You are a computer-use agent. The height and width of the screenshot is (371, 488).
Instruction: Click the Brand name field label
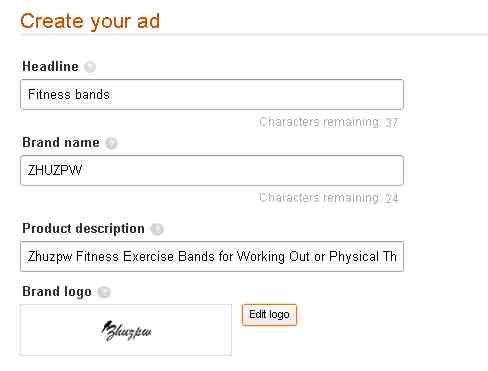(x=61, y=143)
